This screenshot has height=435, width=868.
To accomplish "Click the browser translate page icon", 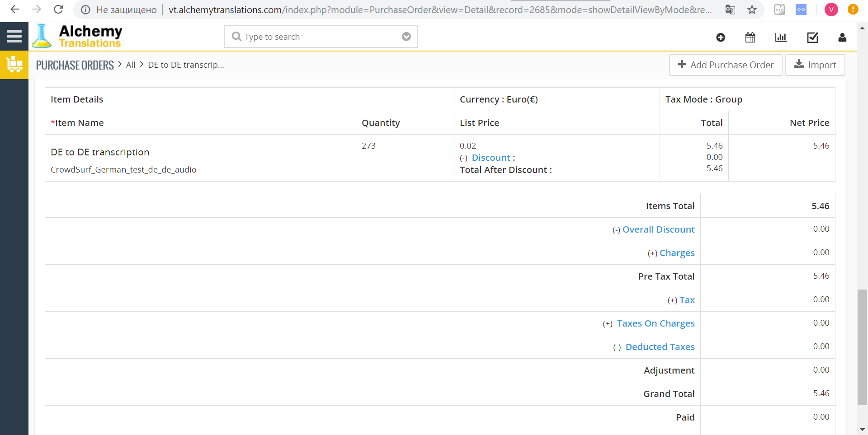I will point(730,9).
